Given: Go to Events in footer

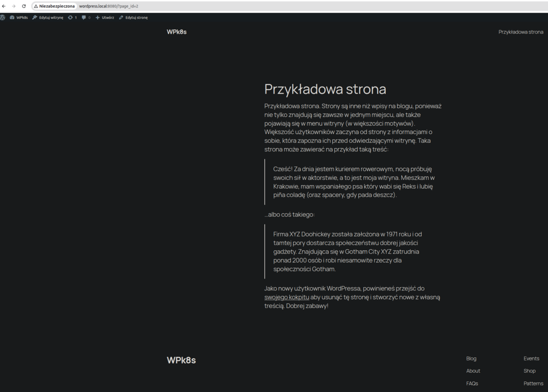Looking at the screenshot, I should tap(531, 358).
